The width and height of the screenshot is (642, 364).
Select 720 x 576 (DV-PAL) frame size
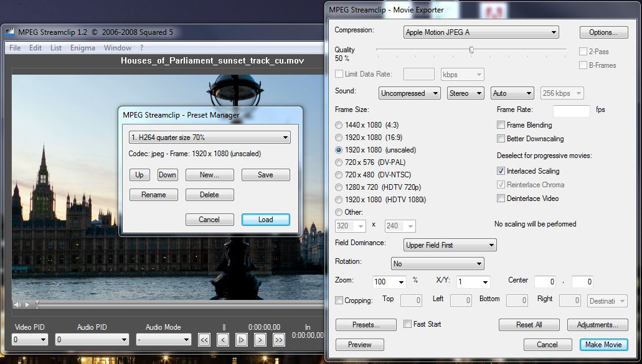pos(339,162)
